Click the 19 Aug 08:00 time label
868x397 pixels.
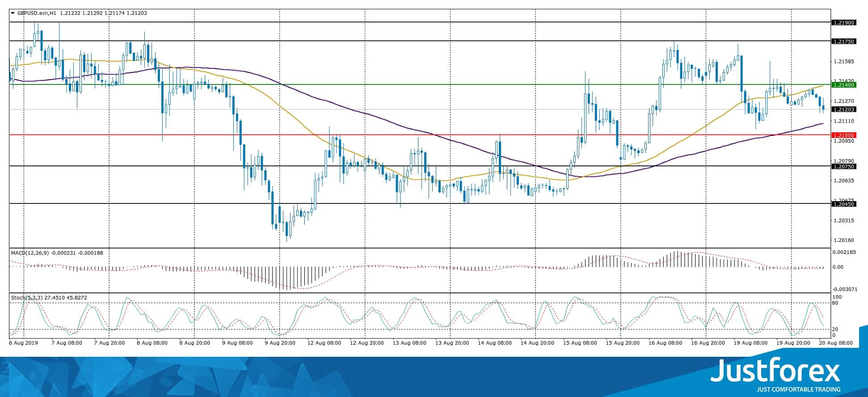pos(751,343)
